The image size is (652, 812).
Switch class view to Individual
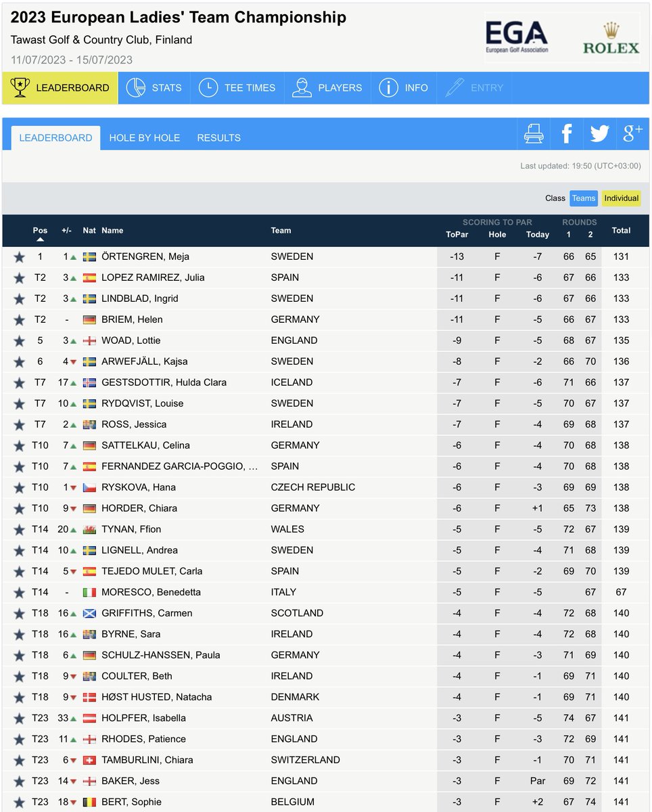pos(622,198)
